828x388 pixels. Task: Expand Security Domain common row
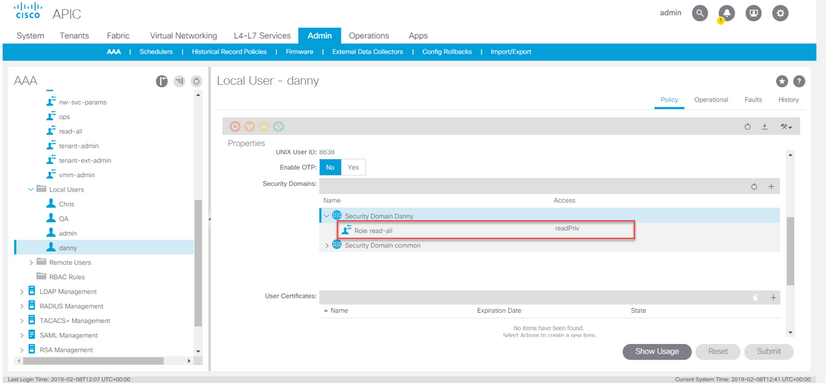tap(326, 245)
